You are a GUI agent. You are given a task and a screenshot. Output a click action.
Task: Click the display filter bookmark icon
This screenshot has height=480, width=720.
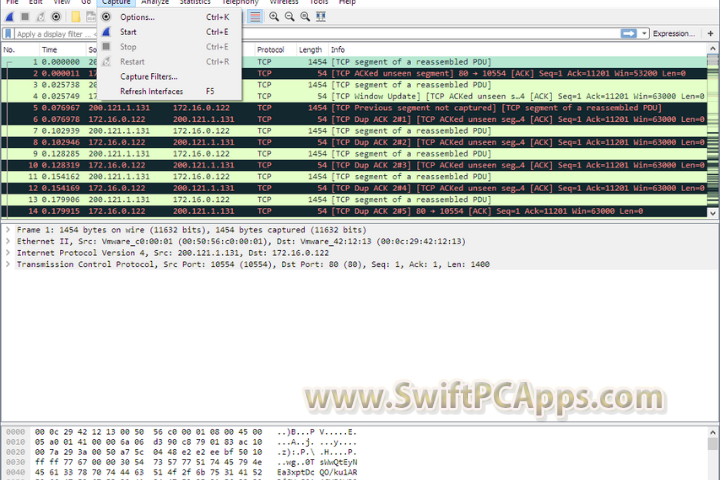8,34
